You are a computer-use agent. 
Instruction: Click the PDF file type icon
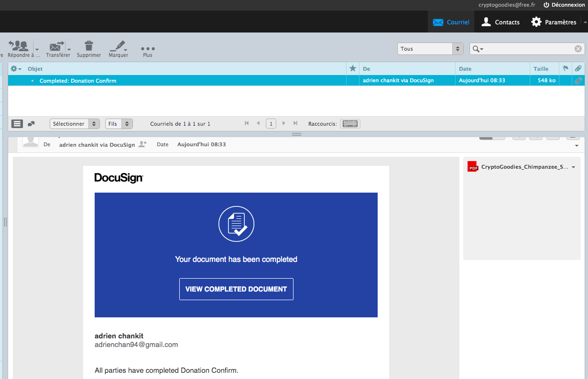[x=473, y=166]
